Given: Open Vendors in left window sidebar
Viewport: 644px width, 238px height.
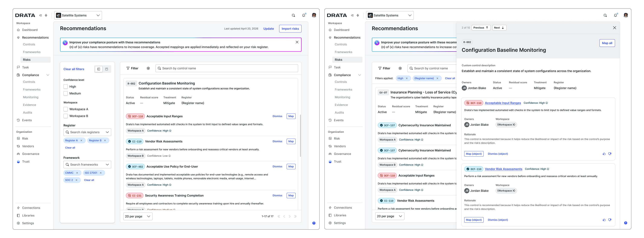Looking at the screenshot, I should coord(28,146).
